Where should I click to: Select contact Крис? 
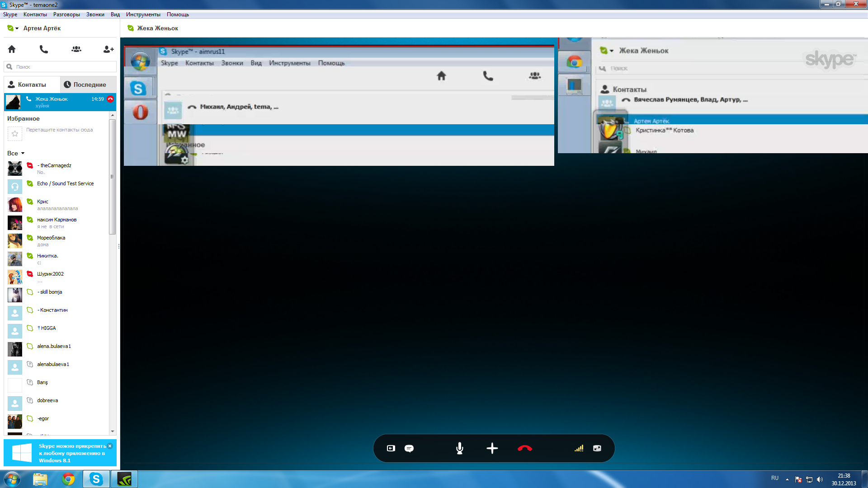[x=57, y=205]
